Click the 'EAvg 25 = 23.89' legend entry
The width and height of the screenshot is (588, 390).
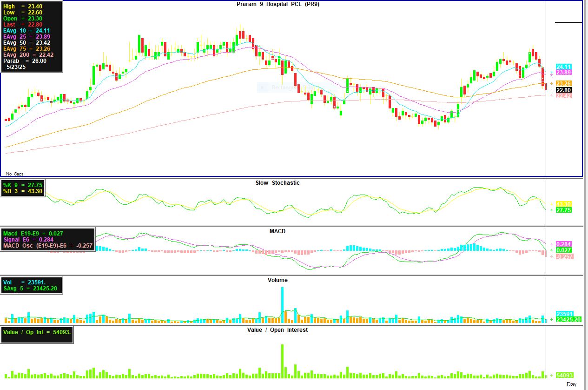[26, 37]
